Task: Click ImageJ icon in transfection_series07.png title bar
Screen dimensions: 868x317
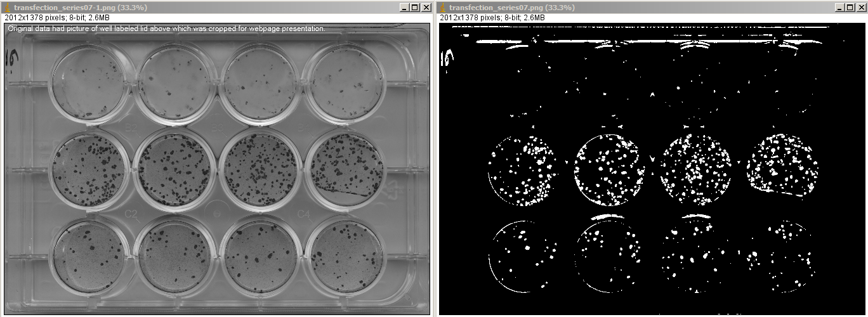Action: click(x=442, y=7)
